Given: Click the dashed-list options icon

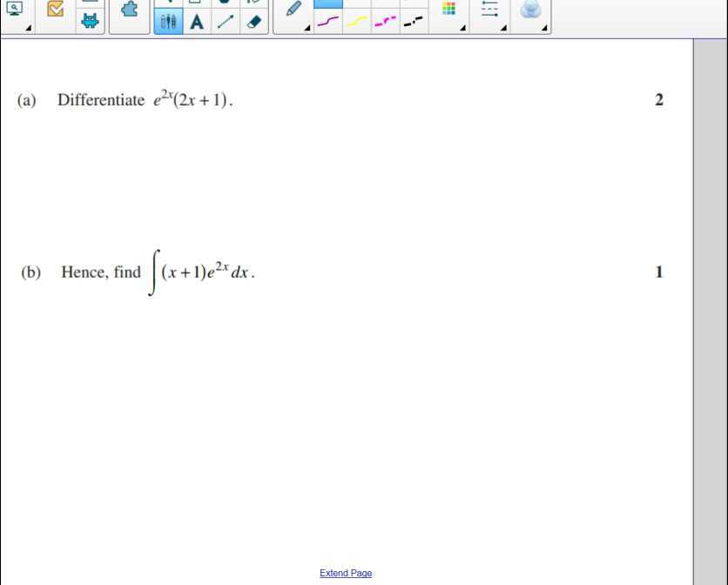Looking at the screenshot, I should [489, 10].
